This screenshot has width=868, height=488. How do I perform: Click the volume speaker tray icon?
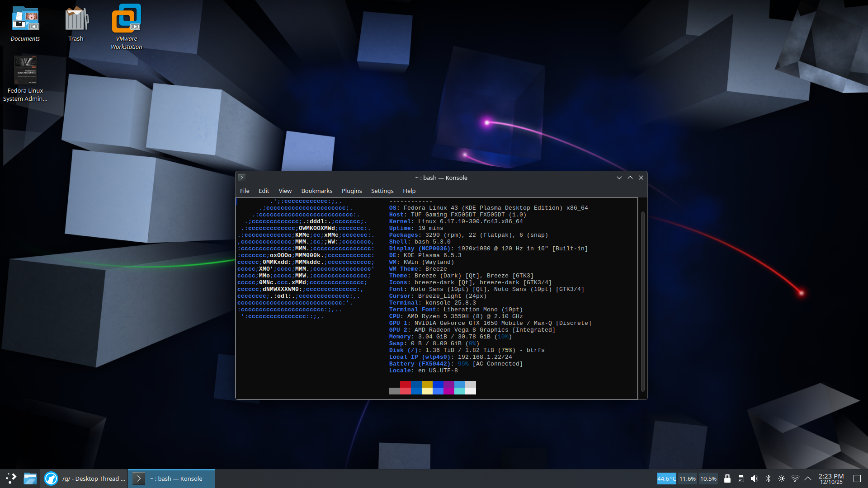coord(754,479)
